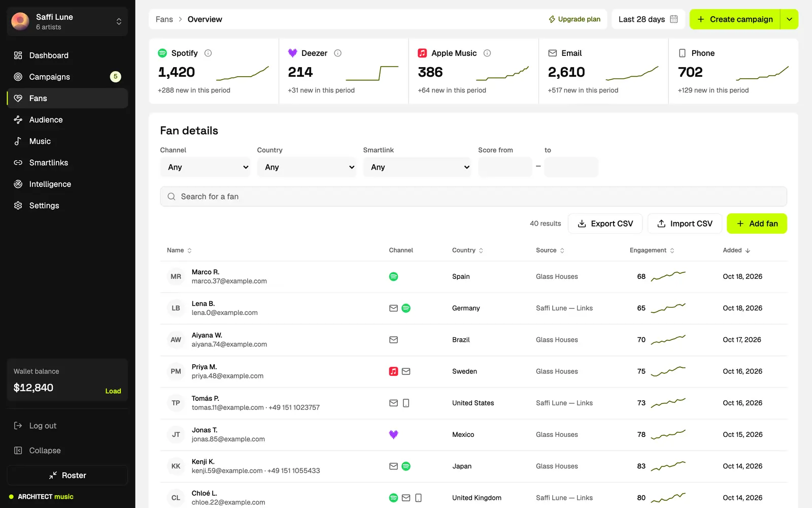812x508 pixels.
Task: Click Lena B.'s email channel icon
Action: pyautogui.click(x=393, y=308)
